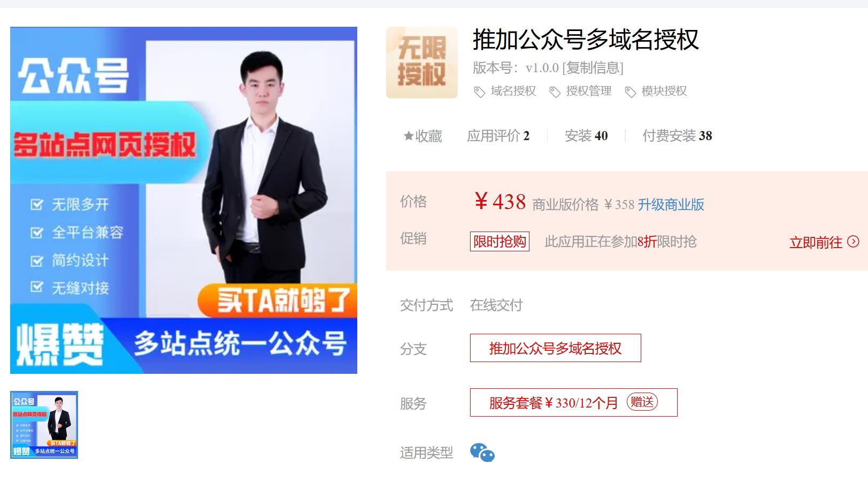The height and width of the screenshot is (484, 868).
Task: Click the 限时抢购 promotion tag
Action: tap(500, 241)
